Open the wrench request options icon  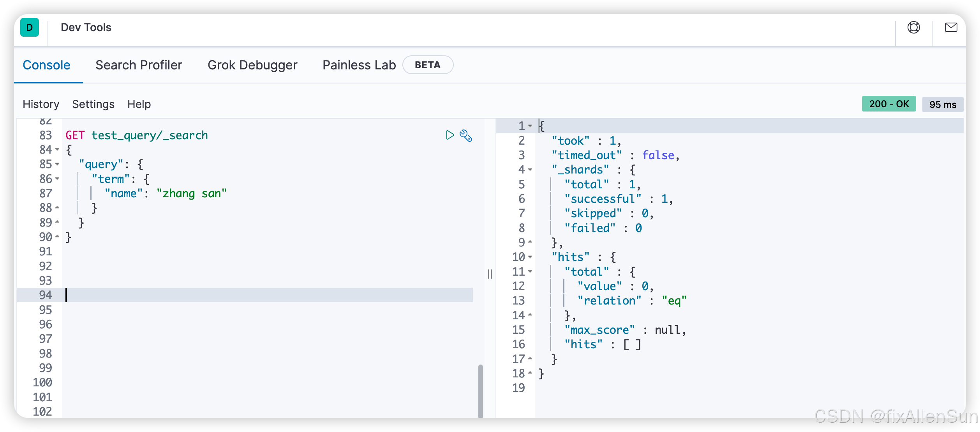[466, 135]
